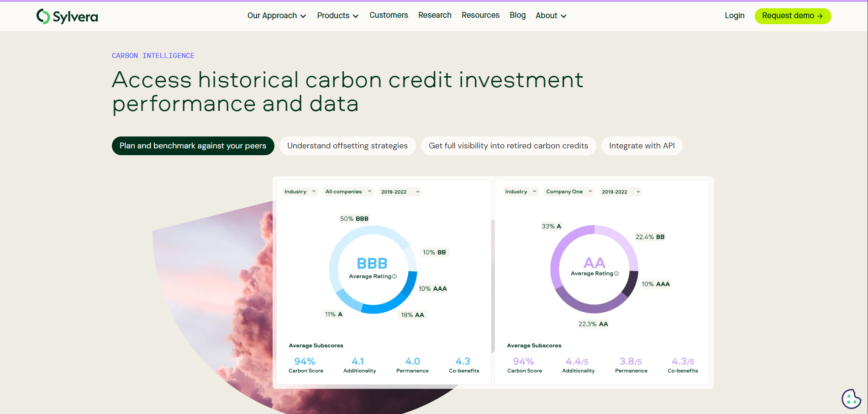Click info icon beside BBB Average Rating
This screenshot has width=868, height=414.
pos(395,277)
